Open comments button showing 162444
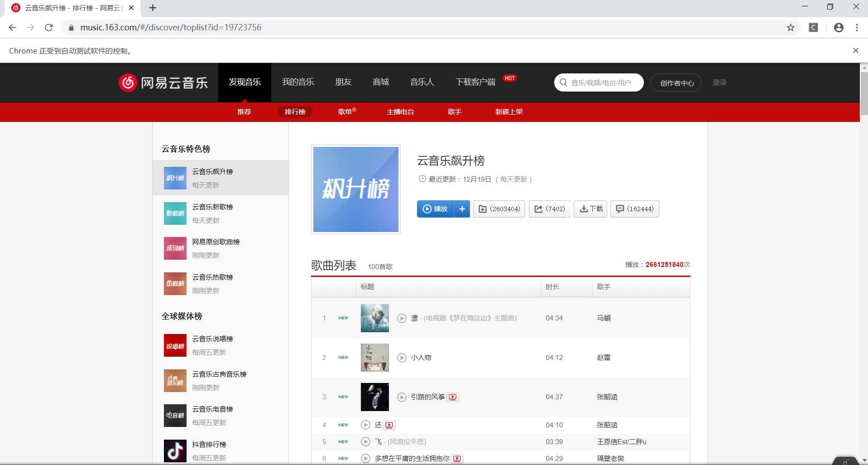Image resolution: width=868 pixels, height=465 pixels. tap(635, 209)
